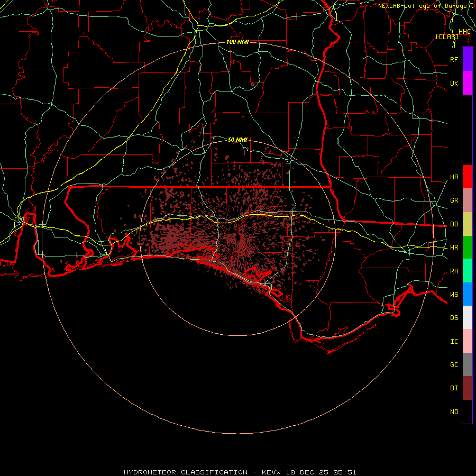Click the UK magenta legend swatch

[x=467, y=83]
